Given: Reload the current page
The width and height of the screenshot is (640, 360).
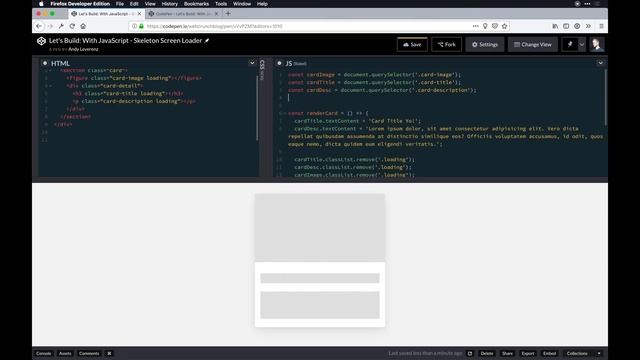Looking at the screenshot, I should [x=72, y=26].
